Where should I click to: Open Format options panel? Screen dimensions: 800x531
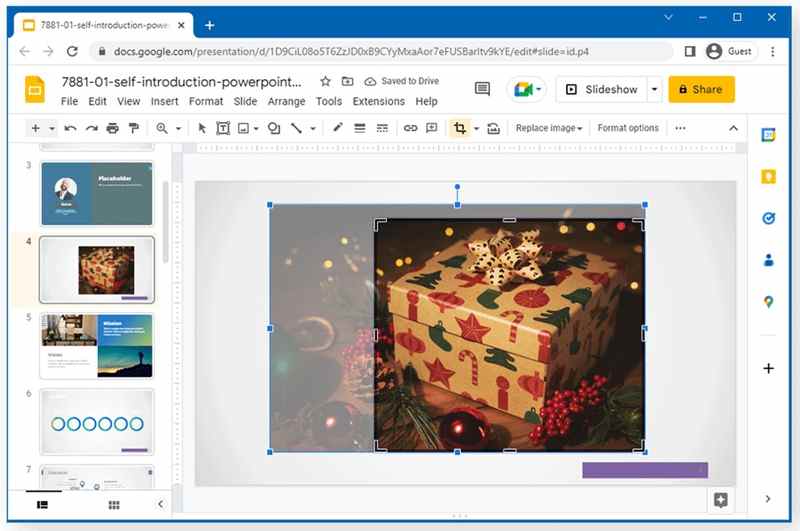[x=628, y=128]
